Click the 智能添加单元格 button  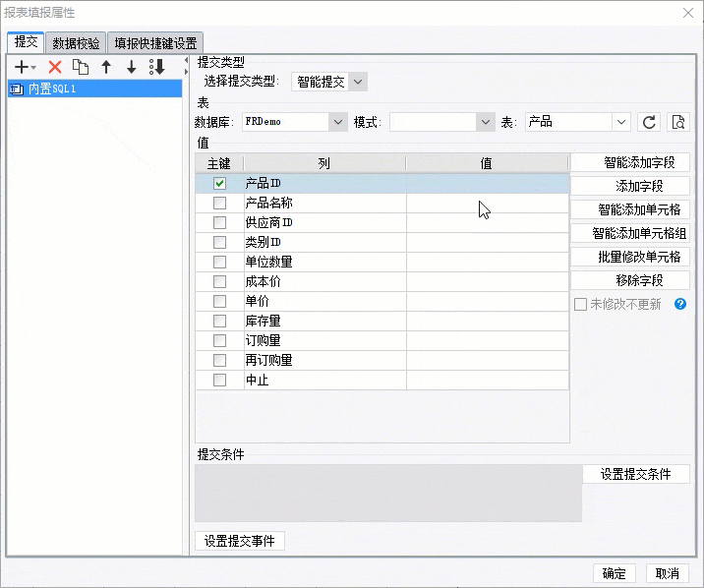(630, 209)
